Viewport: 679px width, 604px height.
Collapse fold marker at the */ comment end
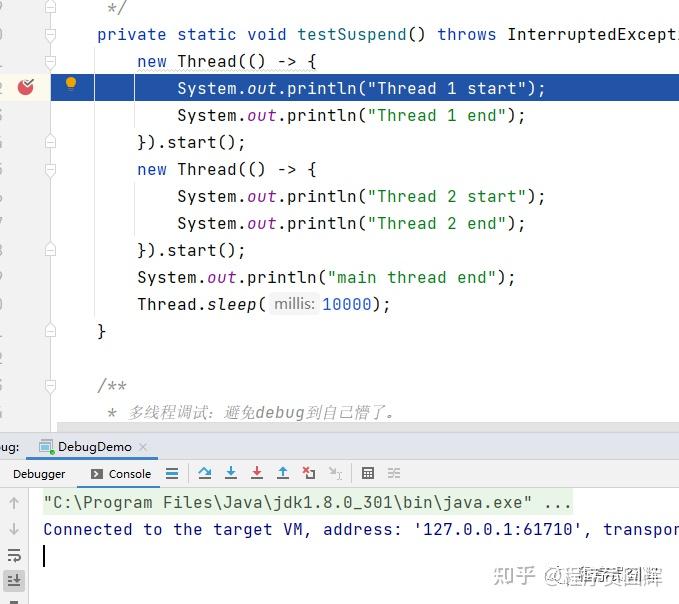click(x=50, y=7)
